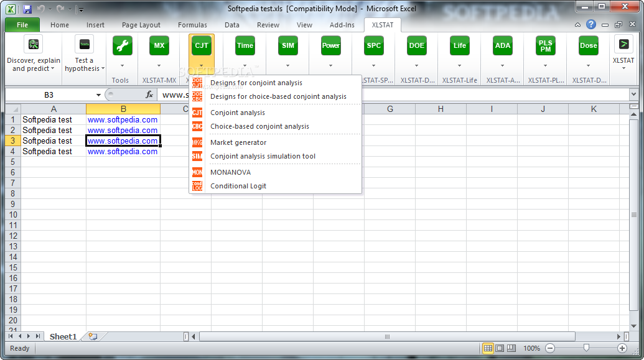Expand the SIM dropdown arrow
The height and width of the screenshot is (360, 644).
(x=288, y=66)
